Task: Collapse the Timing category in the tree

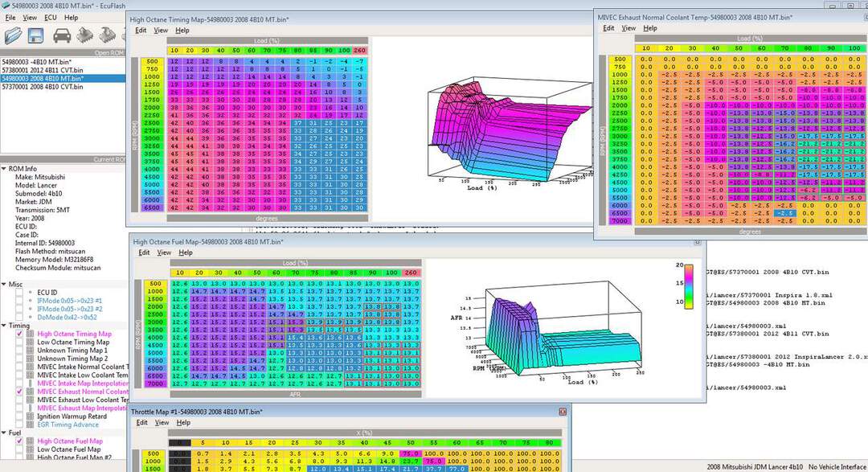Action: click(5, 326)
